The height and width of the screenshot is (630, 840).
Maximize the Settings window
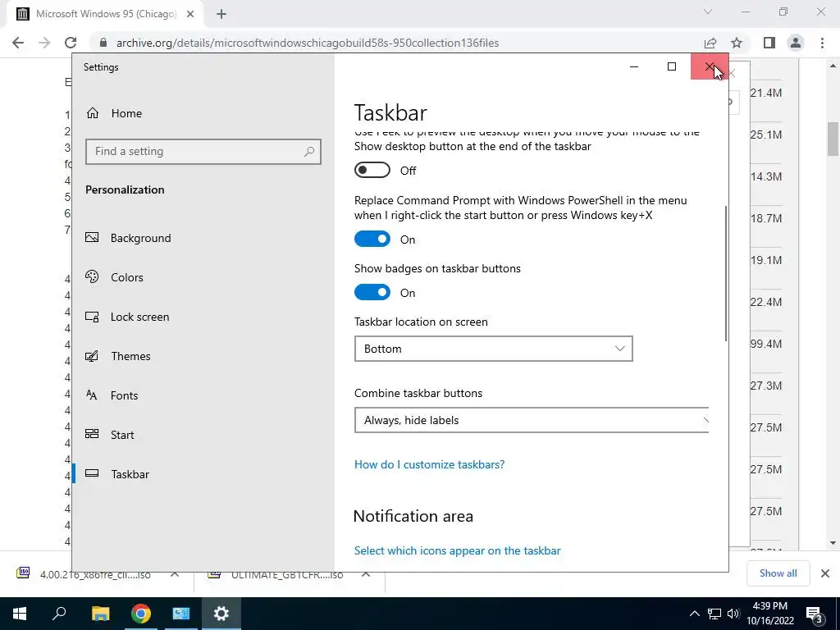click(x=672, y=66)
